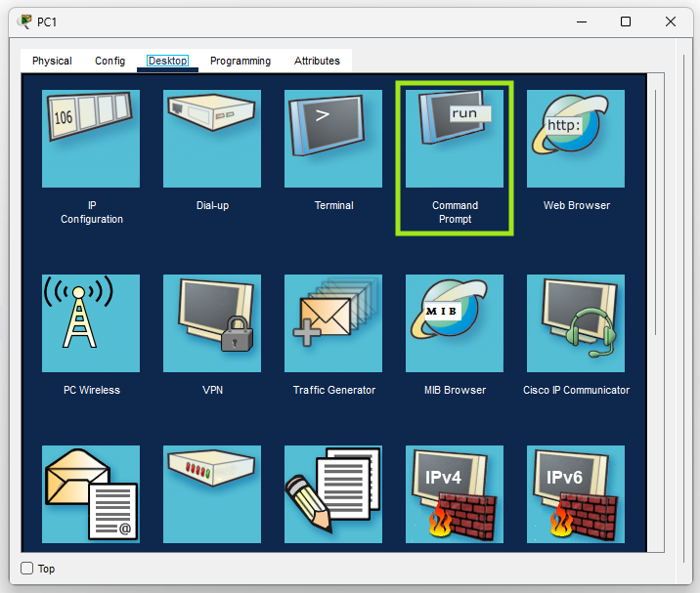700x593 pixels.
Task: Click the Dial-up label text
Action: click(212, 205)
